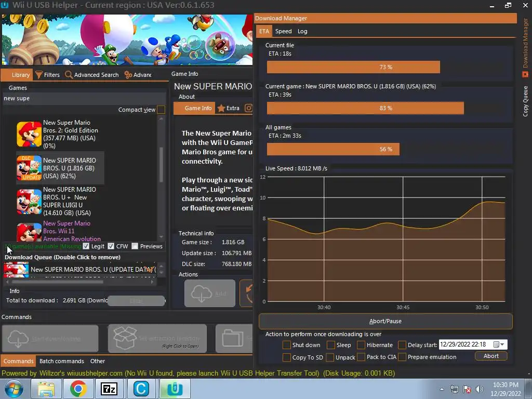Click the cloud icon on the Add button
This screenshot has height=399, width=532.
pyautogui.click(x=202, y=293)
